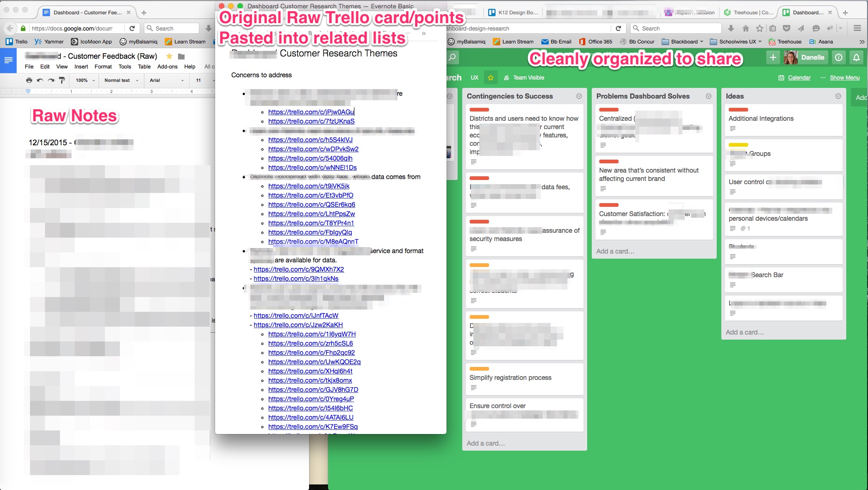Open the Firefox bookmarks list icon
The width and height of the screenshot is (868, 490).
(x=772, y=28)
